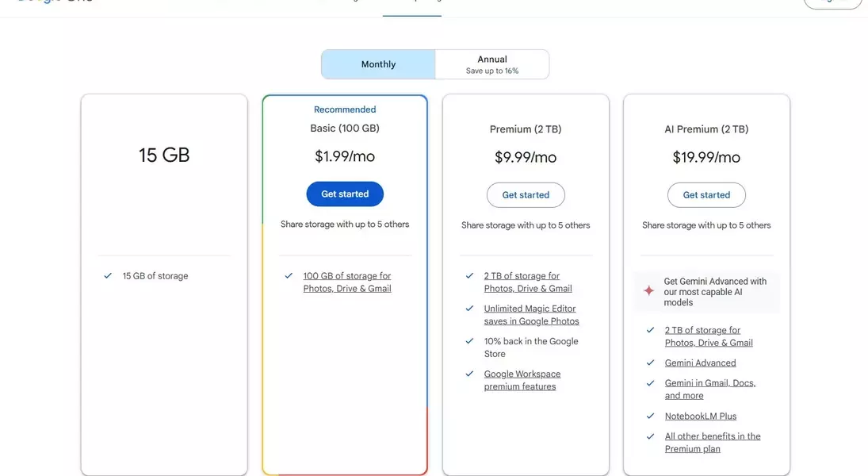Viewport: 868px width, 476px height.
Task: Click the $1.99/mo price
Action: pos(345,156)
